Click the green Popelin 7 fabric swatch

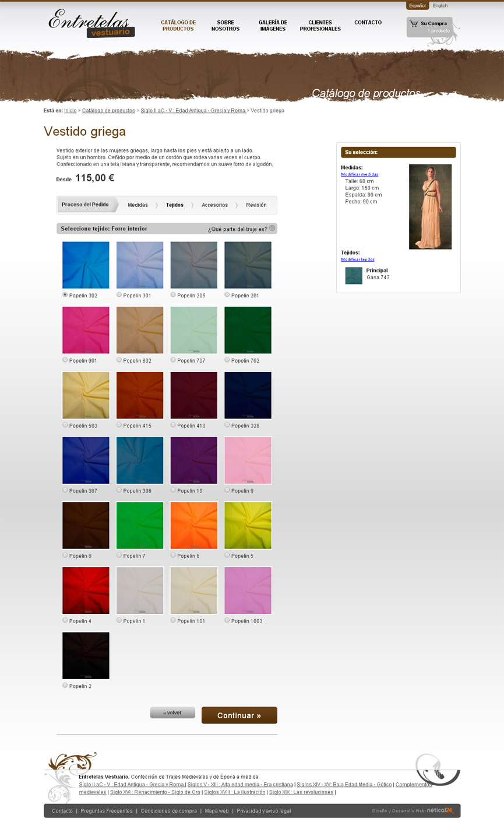(x=140, y=525)
